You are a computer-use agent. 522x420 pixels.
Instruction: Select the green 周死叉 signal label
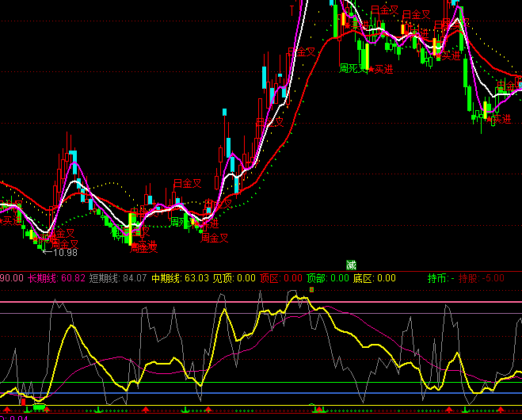tap(353, 68)
